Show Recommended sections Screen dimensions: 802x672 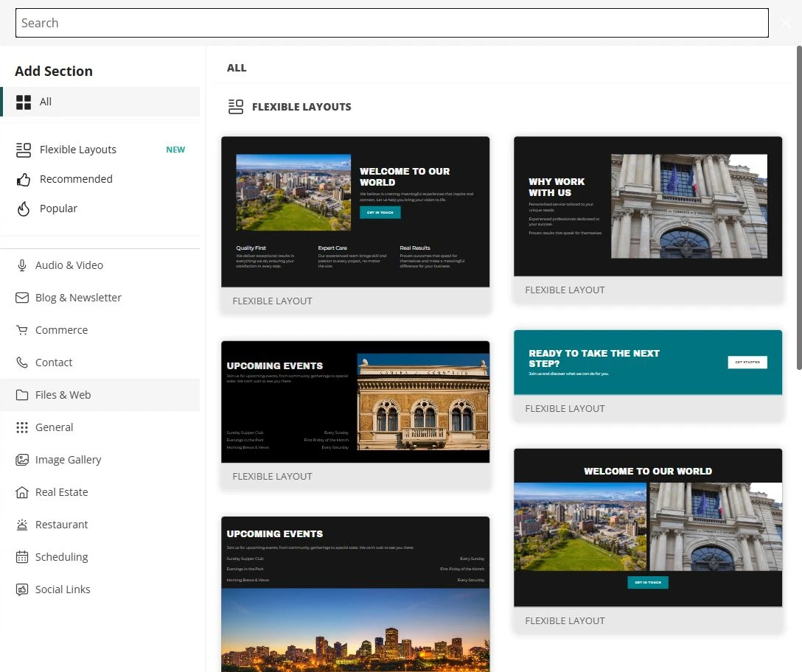(x=100, y=179)
